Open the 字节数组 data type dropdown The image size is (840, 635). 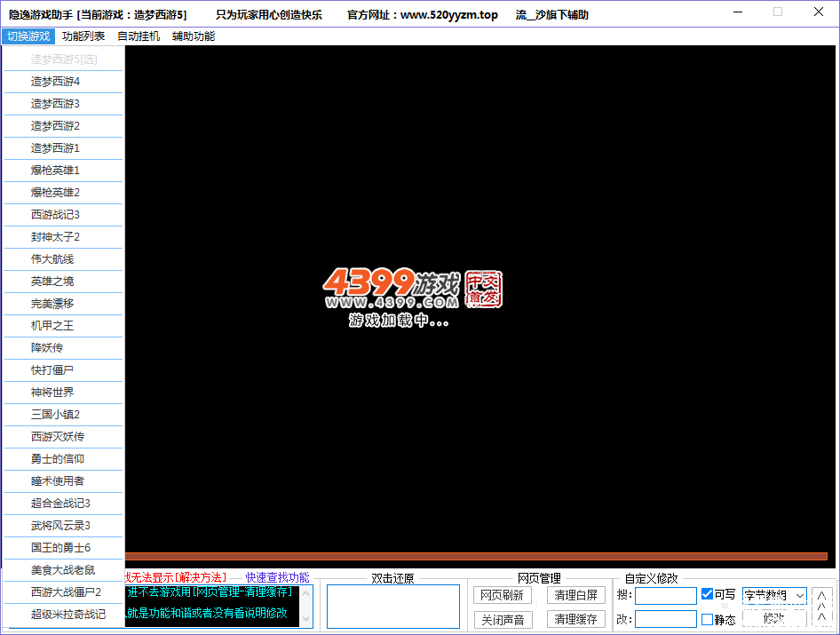(x=774, y=596)
